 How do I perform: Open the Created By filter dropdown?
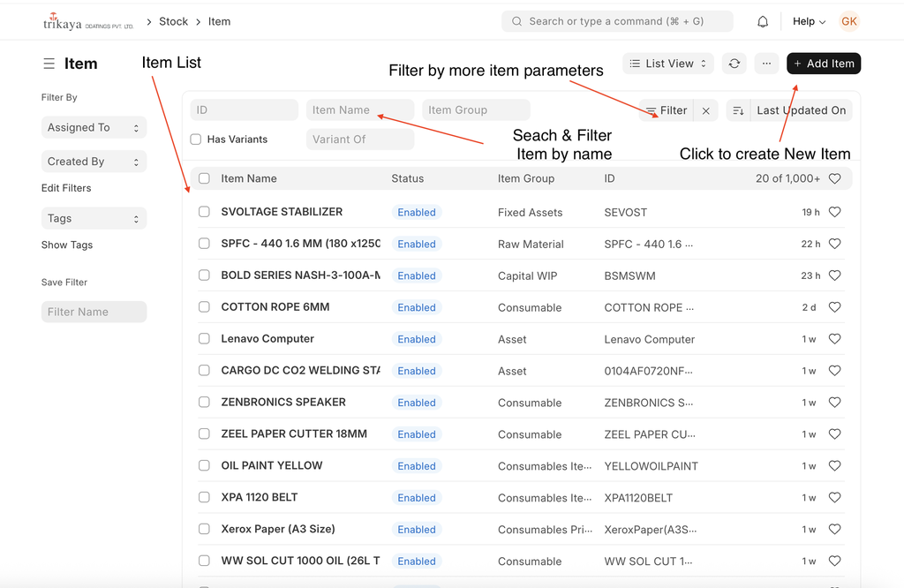click(94, 162)
